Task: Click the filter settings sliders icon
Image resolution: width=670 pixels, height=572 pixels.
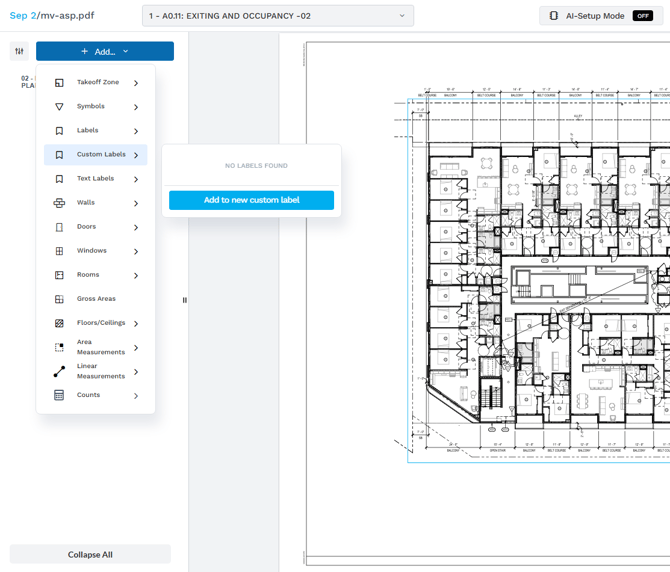Action: (x=19, y=51)
